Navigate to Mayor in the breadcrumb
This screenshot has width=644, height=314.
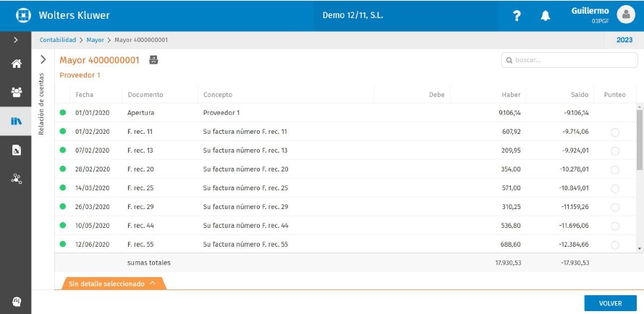coord(95,40)
